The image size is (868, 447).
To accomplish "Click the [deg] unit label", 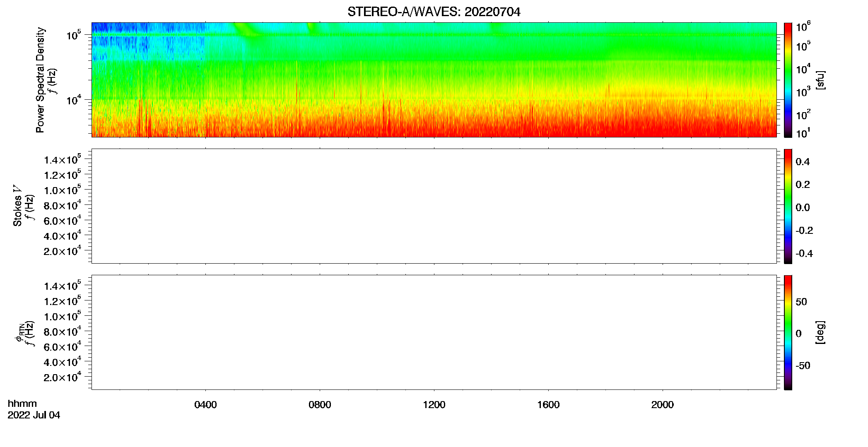I will click(820, 332).
